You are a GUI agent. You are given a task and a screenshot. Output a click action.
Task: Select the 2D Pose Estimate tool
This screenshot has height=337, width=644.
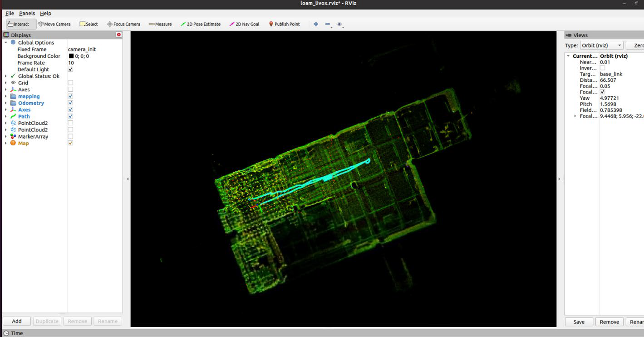pyautogui.click(x=201, y=24)
